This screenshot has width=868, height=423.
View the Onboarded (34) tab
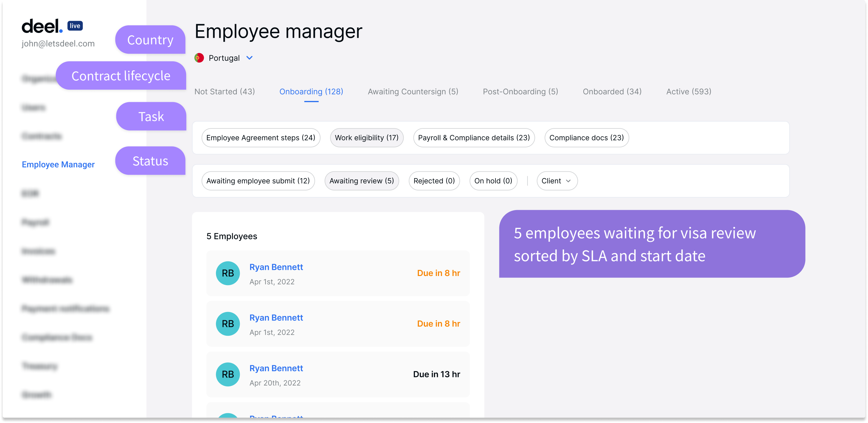tap(612, 91)
